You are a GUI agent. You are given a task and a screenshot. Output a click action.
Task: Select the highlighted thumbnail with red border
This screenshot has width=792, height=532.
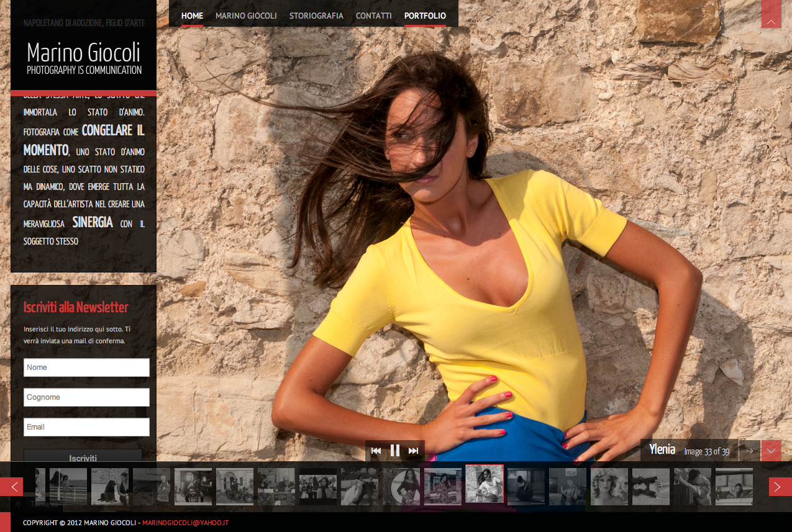[x=485, y=484]
